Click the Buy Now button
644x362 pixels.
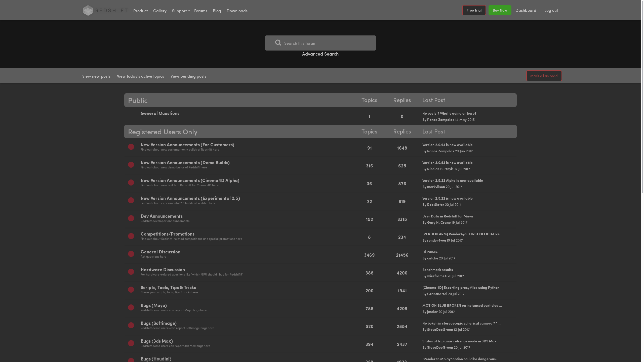point(500,10)
